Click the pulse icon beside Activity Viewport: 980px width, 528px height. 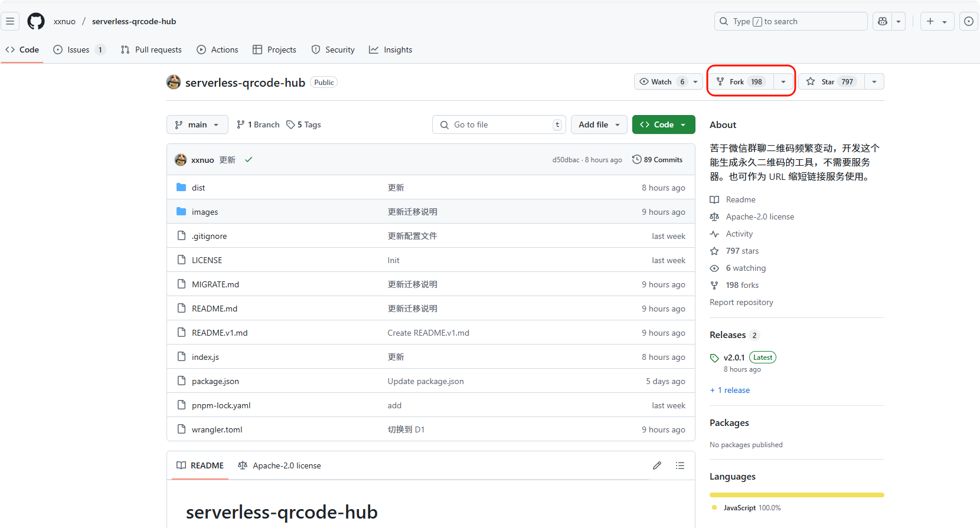click(x=714, y=234)
